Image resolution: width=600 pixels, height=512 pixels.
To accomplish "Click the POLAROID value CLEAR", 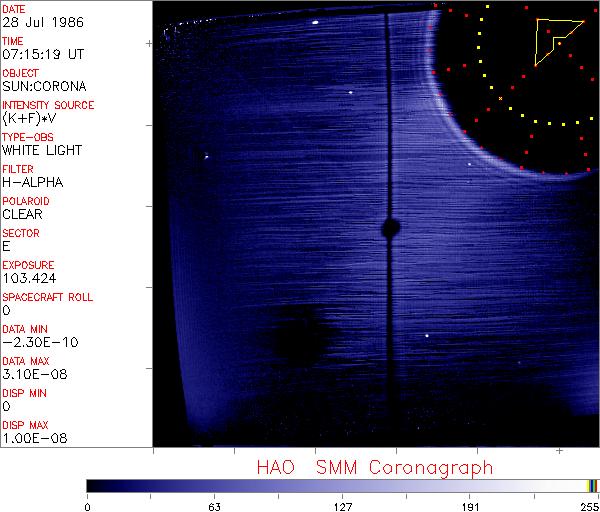I will (x=23, y=214).
